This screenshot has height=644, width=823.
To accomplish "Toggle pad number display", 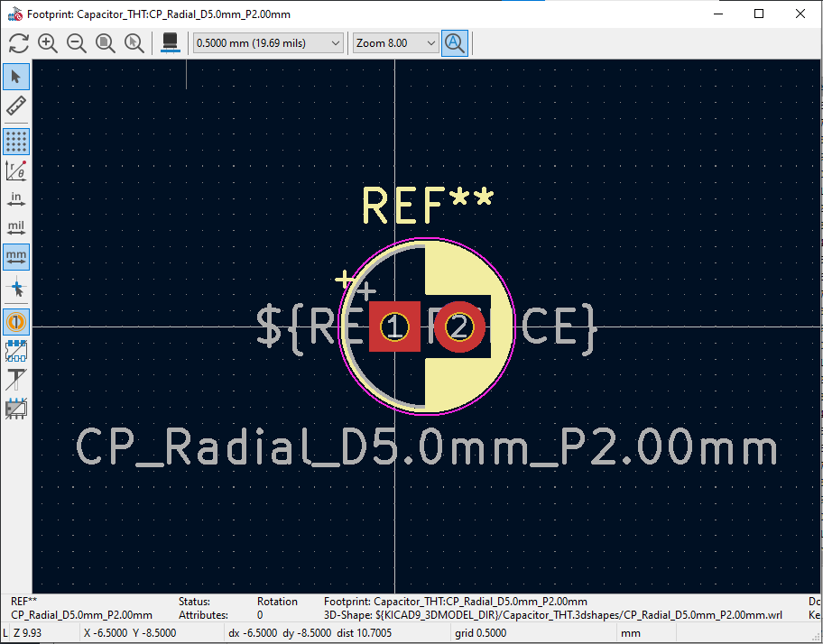I will (16, 322).
